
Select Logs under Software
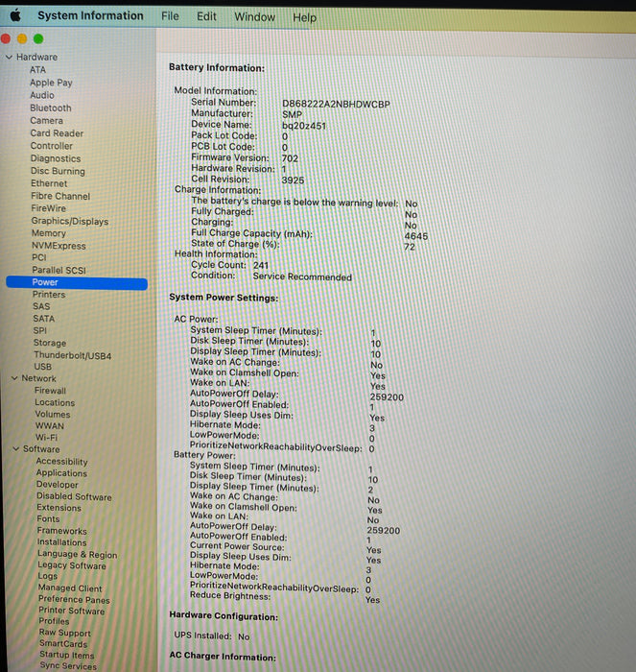tap(47, 576)
